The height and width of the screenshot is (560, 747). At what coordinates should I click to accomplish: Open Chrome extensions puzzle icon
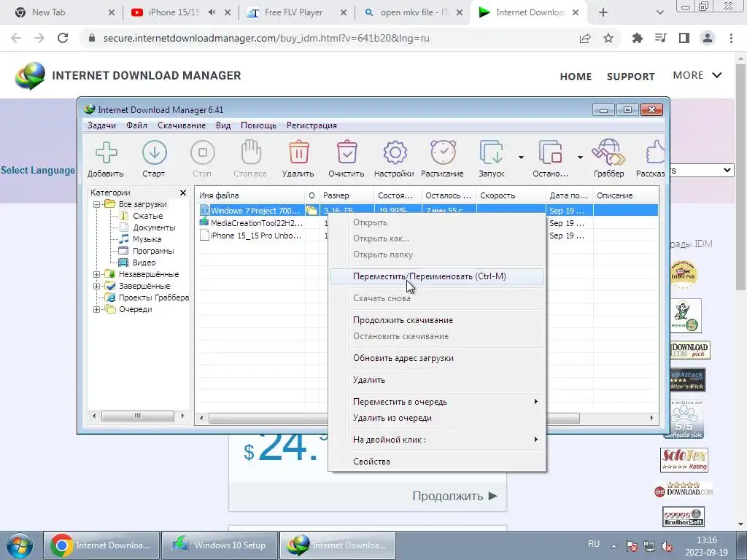637,38
